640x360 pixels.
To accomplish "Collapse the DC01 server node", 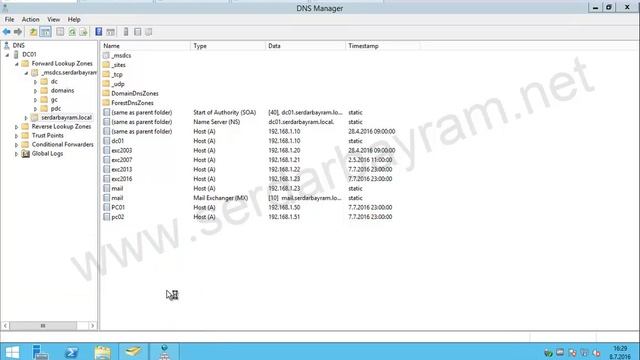I will [x=7, y=55].
